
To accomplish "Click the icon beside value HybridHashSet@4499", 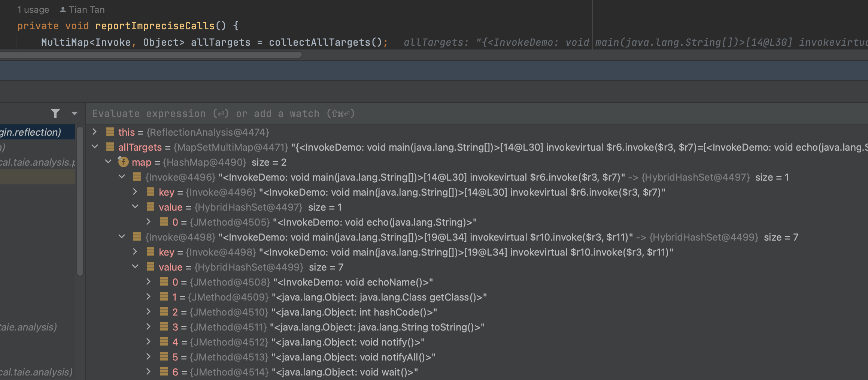I will pos(151,266).
